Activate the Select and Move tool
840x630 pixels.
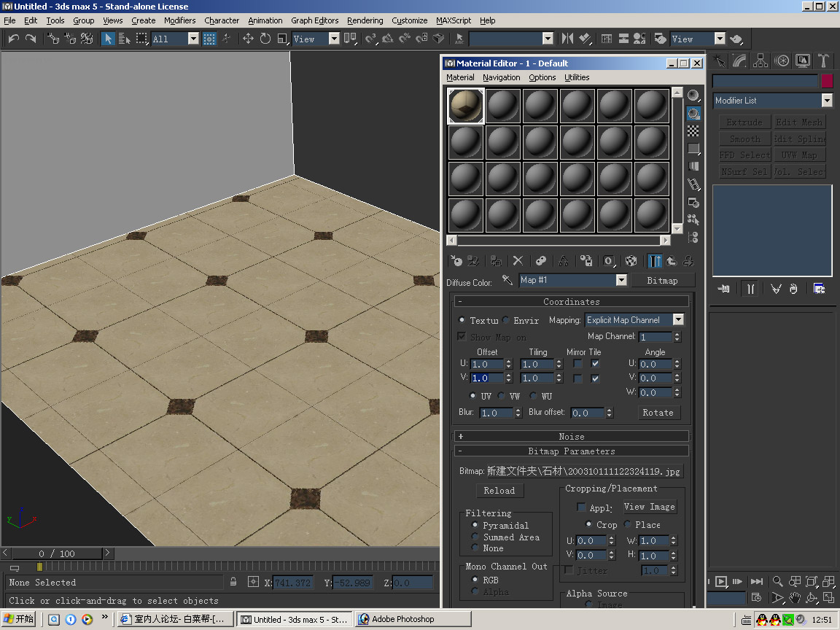click(x=248, y=39)
